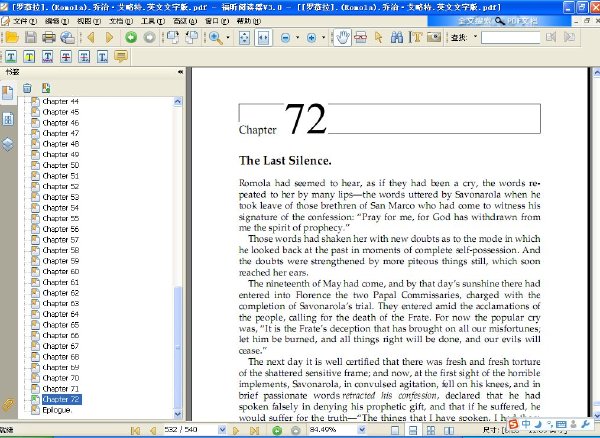Activate the text select T tool
600x438 pixels.
416,37
